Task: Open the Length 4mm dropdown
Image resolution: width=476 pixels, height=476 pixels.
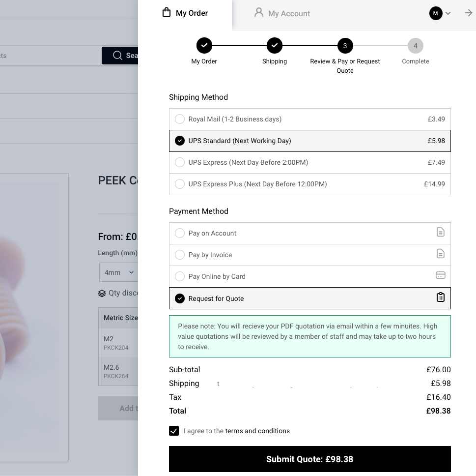Action: coord(119,272)
